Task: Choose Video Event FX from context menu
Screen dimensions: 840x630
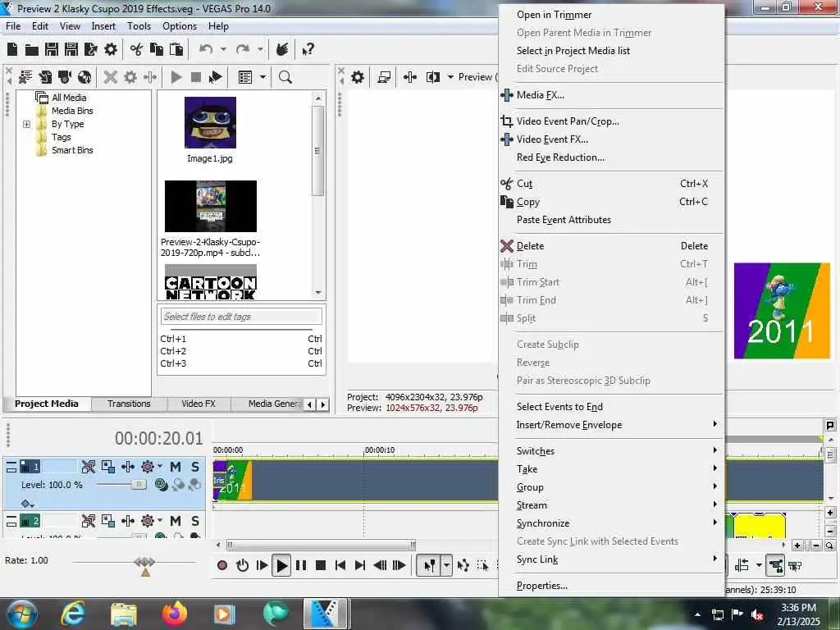Action: [611, 139]
